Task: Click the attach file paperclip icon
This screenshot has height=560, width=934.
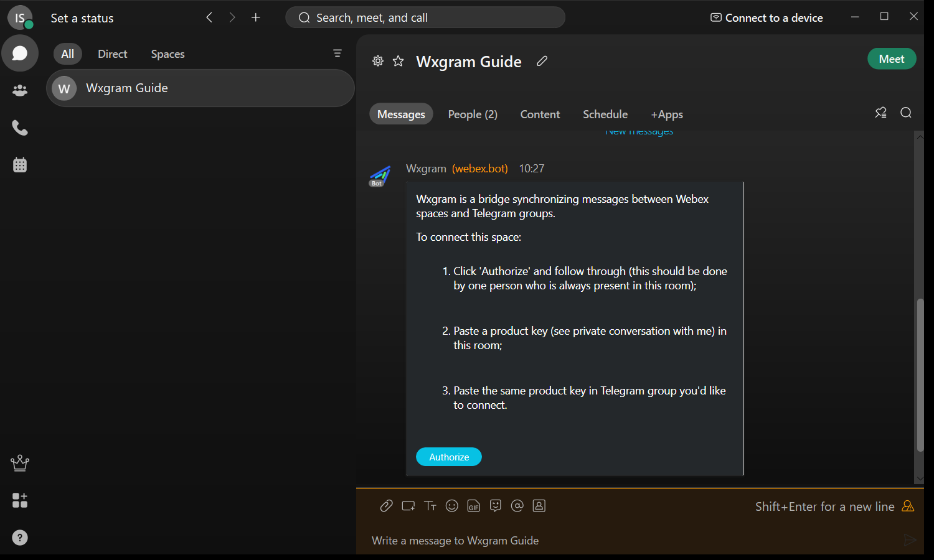Action: [x=386, y=506]
